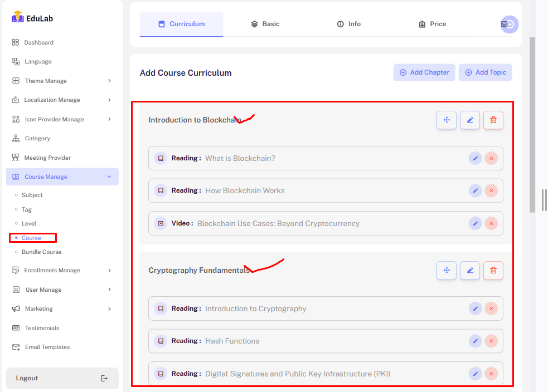Edit the Introduction to Blockchain chapter

coord(470,120)
